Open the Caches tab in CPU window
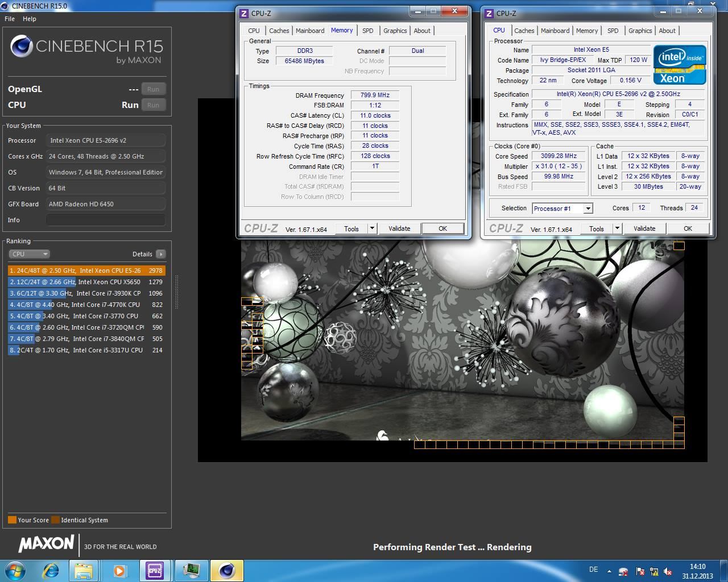Screen dimensions: 728x582 point(524,31)
